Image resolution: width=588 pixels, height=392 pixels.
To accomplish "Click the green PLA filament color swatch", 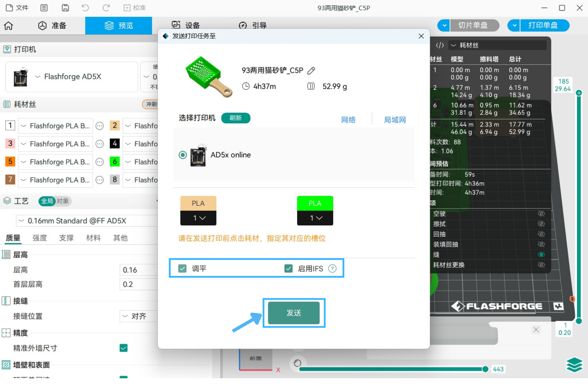I will tap(315, 203).
